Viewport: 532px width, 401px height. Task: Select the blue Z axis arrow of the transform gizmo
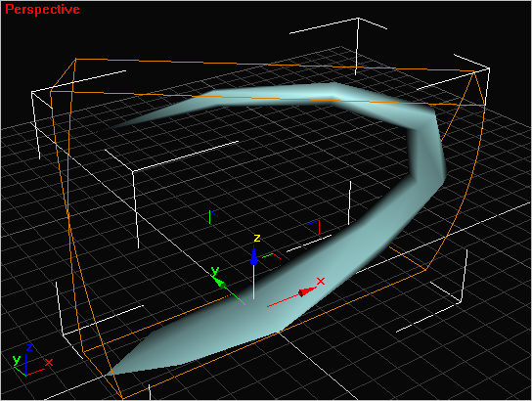point(254,254)
